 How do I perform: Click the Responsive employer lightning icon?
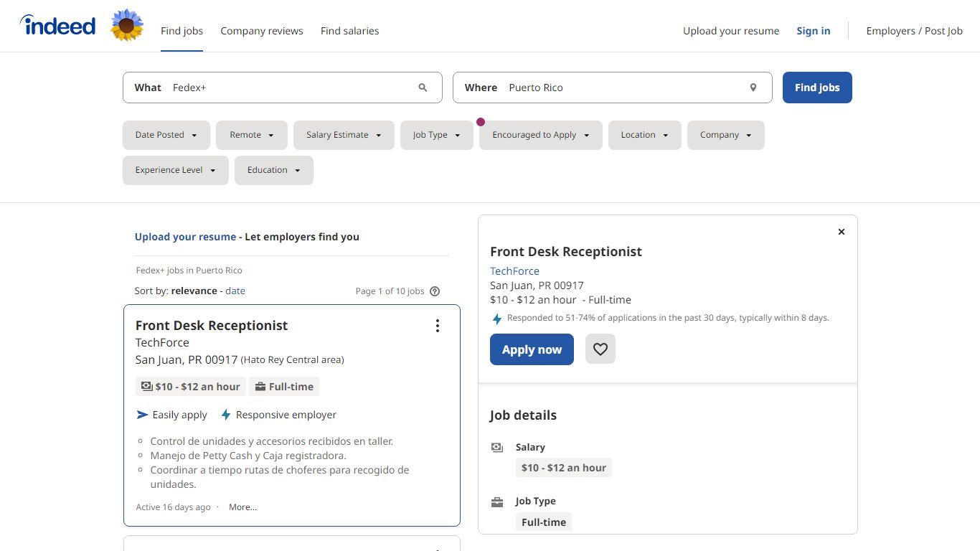[226, 415]
